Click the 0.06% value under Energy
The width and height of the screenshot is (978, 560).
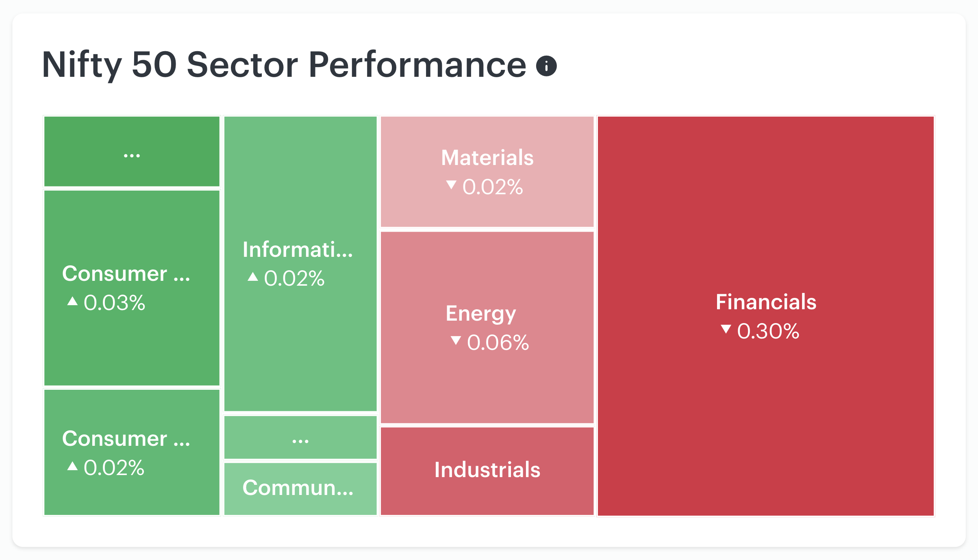[498, 343]
